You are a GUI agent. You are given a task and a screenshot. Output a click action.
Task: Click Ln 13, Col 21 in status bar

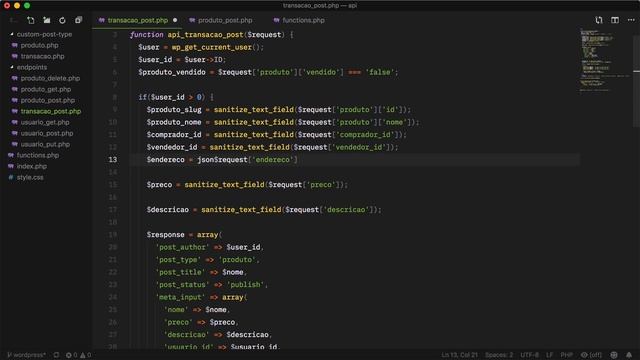(x=459, y=355)
